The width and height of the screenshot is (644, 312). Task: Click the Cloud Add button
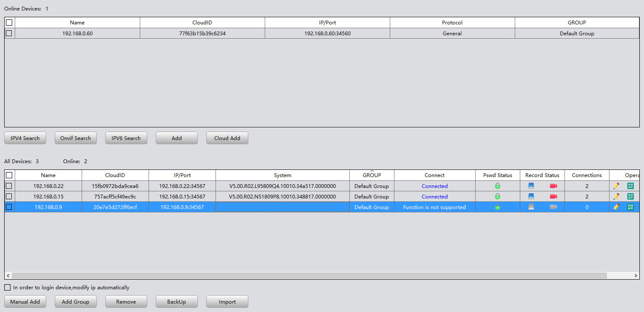227,138
